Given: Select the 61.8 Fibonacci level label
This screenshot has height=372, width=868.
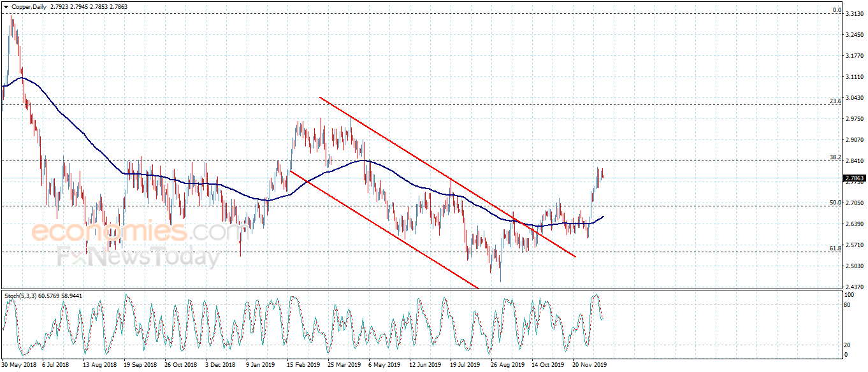Looking at the screenshot, I should 835,247.
